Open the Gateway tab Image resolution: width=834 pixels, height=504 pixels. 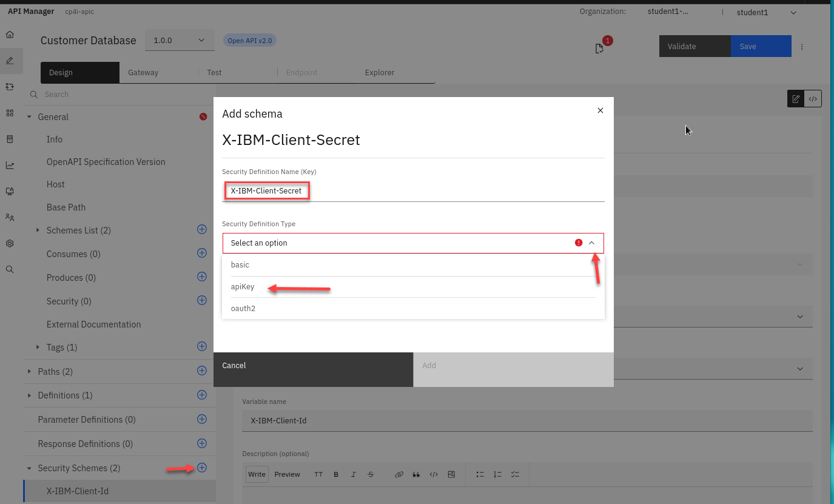(x=143, y=73)
